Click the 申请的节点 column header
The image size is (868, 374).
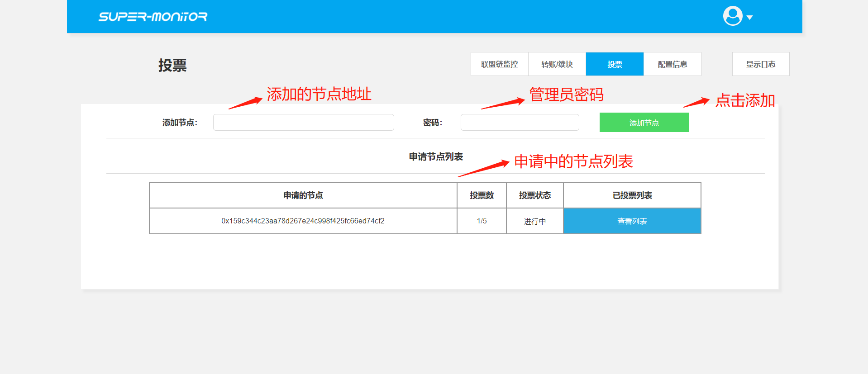pyautogui.click(x=303, y=195)
